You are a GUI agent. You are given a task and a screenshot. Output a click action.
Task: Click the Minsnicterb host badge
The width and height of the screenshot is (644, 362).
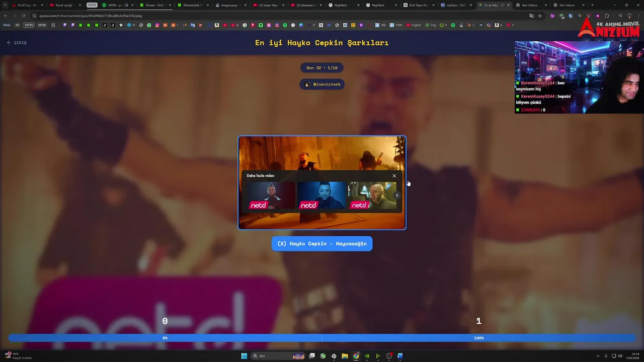pyautogui.click(x=322, y=84)
